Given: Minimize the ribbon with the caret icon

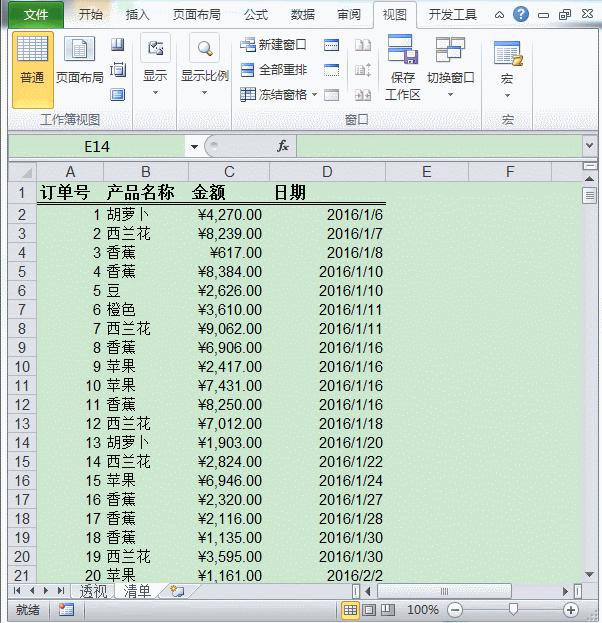Looking at the screenshot, I should [499, 15].
